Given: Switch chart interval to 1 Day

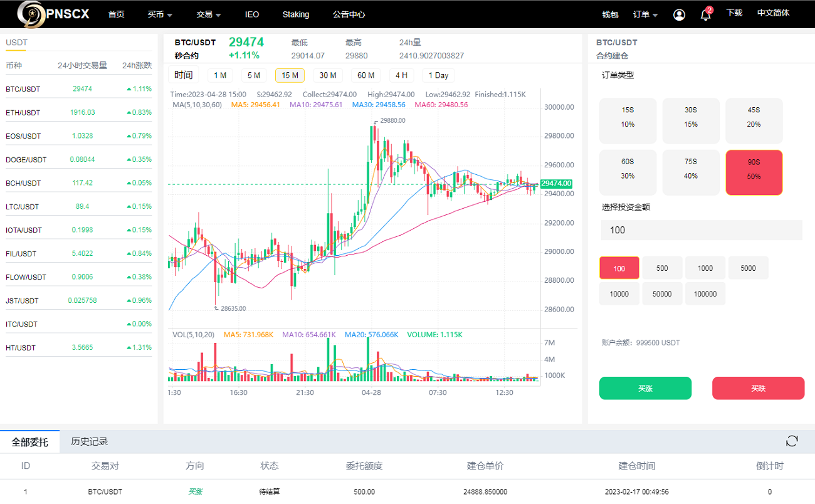Looking at the screenshot, I should (438, 75).
